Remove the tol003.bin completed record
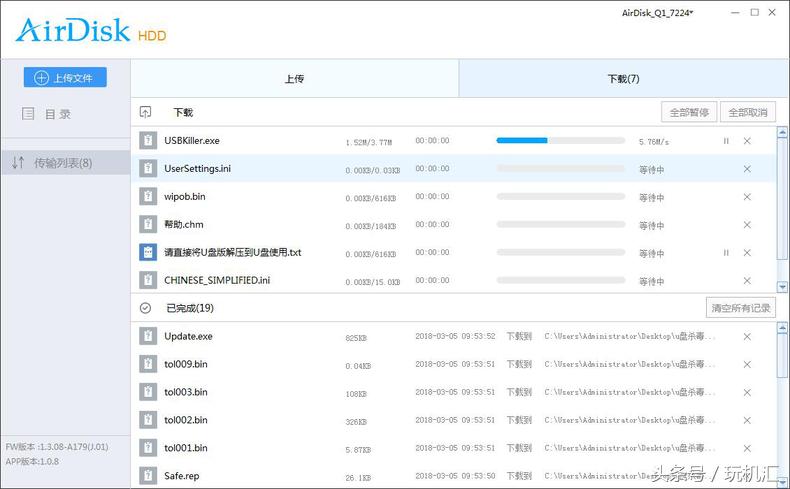 pos(747,392)
